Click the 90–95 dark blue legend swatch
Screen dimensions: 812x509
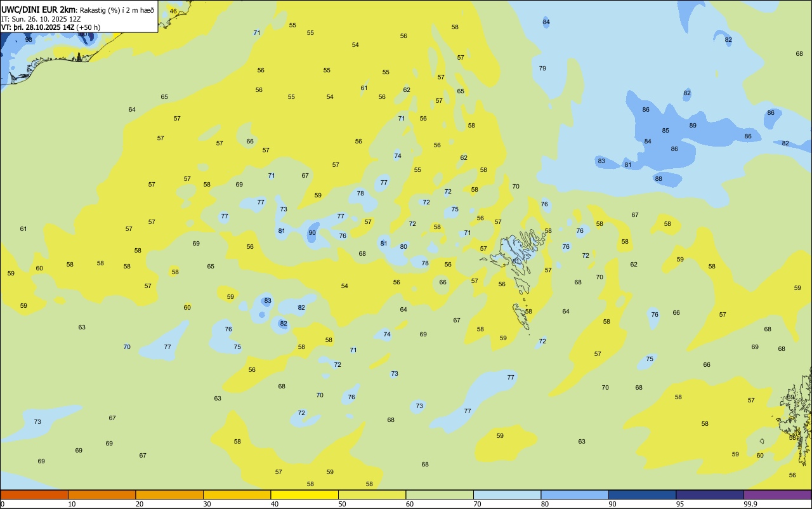point(642,494)
